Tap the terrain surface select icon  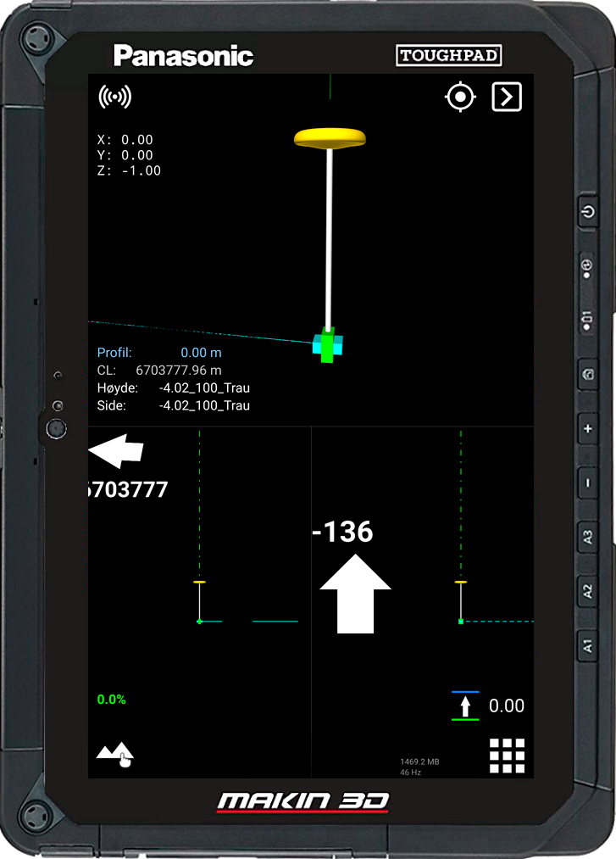point(115,753)
